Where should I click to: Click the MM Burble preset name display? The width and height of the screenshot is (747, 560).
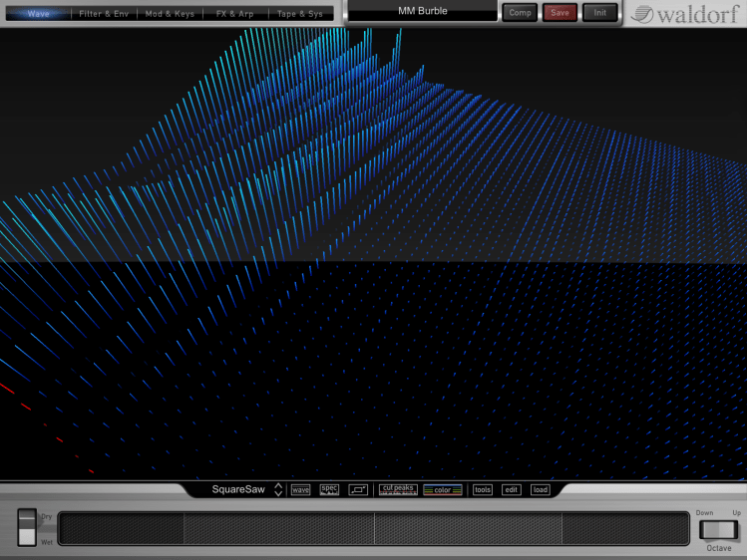tap(422, 12)
